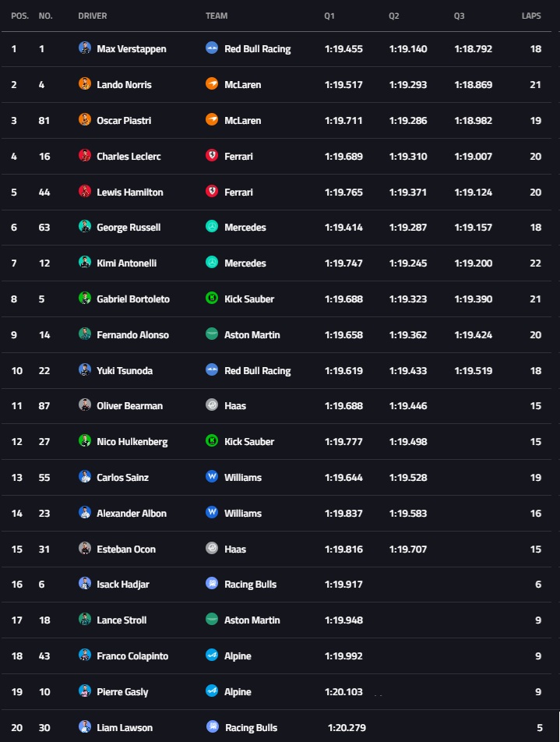Open Nico Hulkenberg's driver profile link
Viewport: 560px width, 742px height.
click(131, 442)
